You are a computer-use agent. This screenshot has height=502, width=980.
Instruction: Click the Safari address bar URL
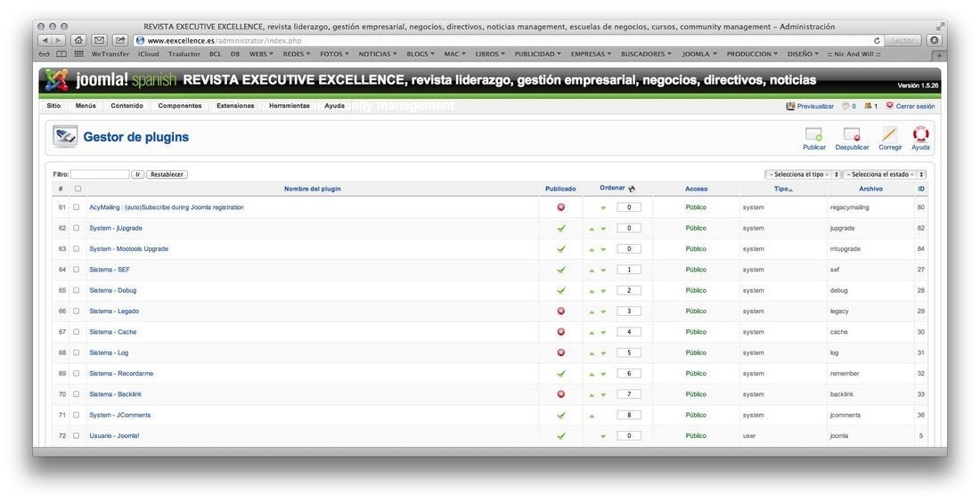pyautogui.click(x=224, y=41)
